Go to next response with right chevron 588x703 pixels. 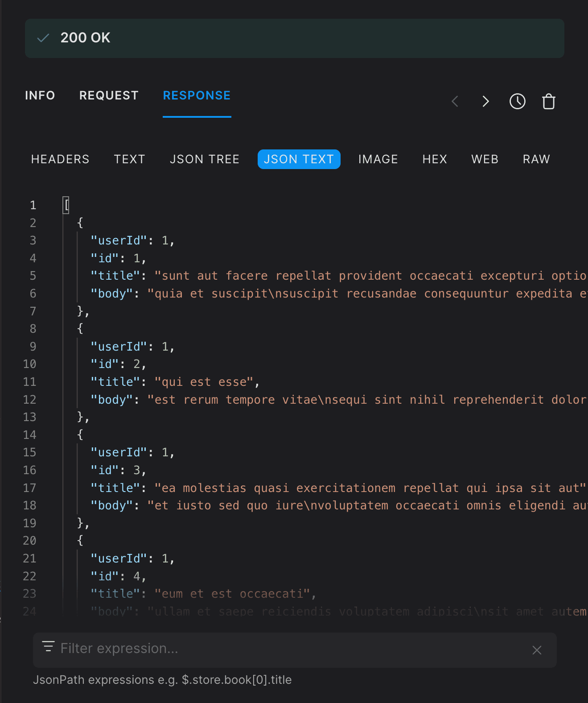(x=486, y=102)
